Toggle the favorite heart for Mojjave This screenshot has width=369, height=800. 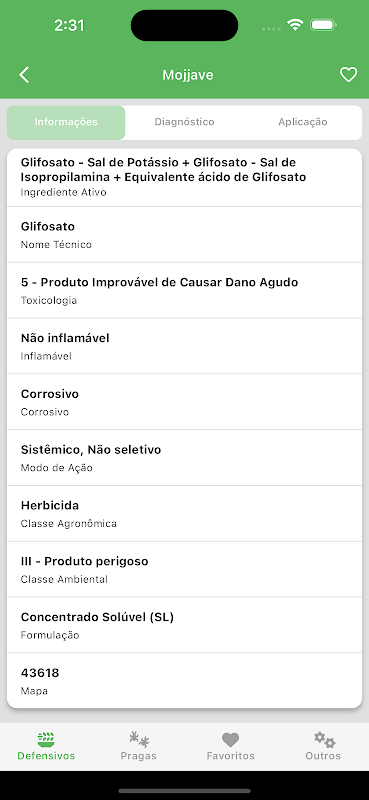pyautogui.click(x=349, y=75)
